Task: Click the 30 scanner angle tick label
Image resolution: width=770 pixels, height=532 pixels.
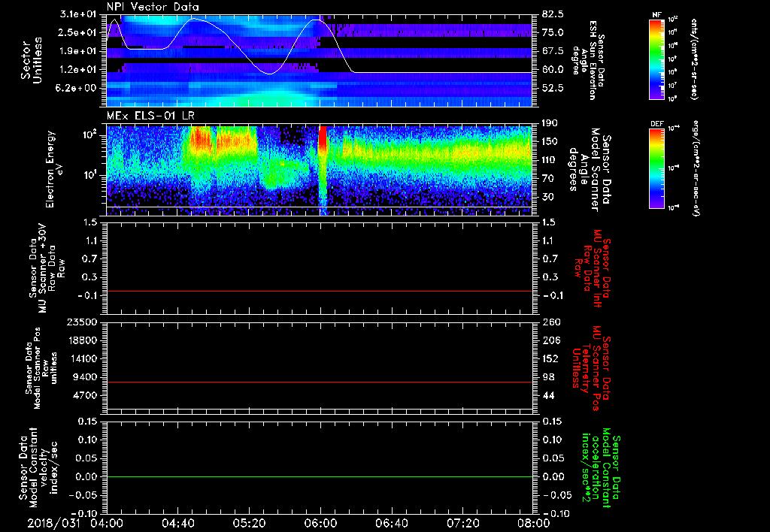Action: tap(548, 197)
